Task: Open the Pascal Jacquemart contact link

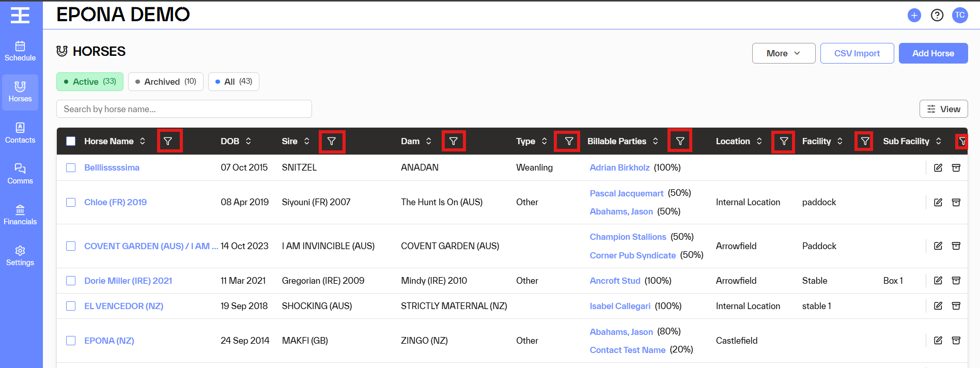Action: (x=626, y=193)
